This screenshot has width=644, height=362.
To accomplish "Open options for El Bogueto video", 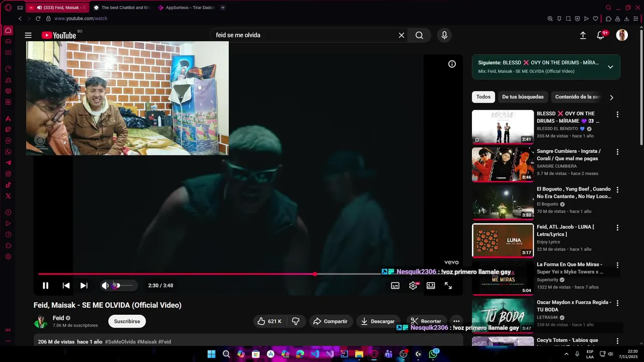I will click(x=617, y=190).
